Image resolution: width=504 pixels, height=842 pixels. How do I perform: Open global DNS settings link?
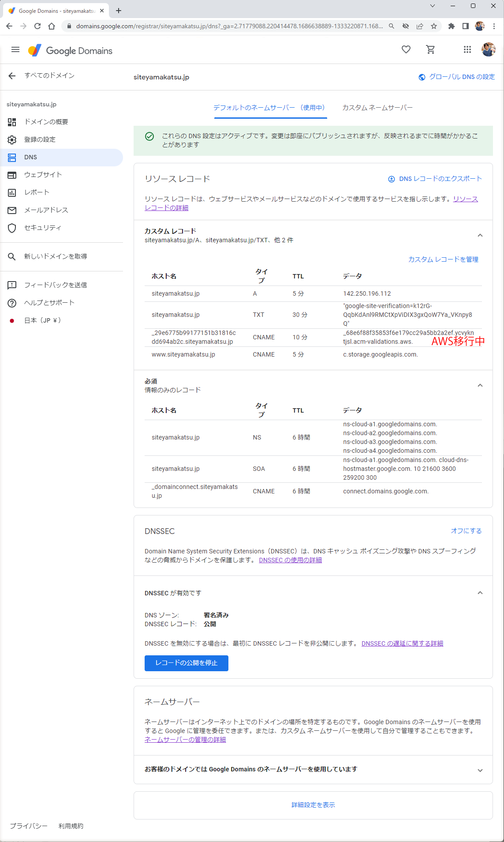point(462,77)
